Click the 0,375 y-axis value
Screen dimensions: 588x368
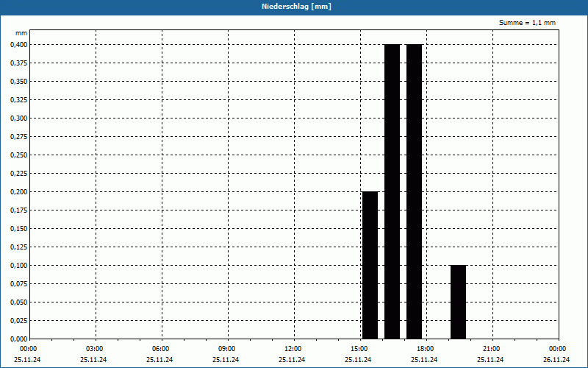point(19,63)
